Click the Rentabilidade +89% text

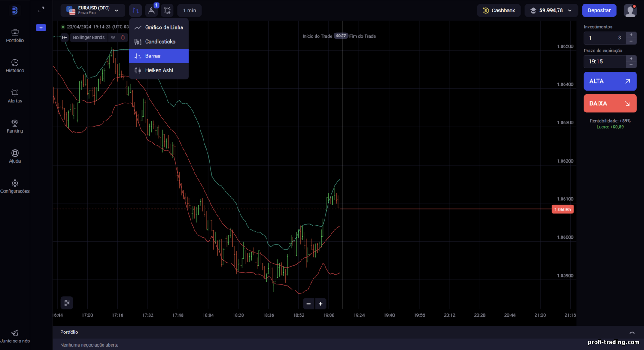[610, 121]
